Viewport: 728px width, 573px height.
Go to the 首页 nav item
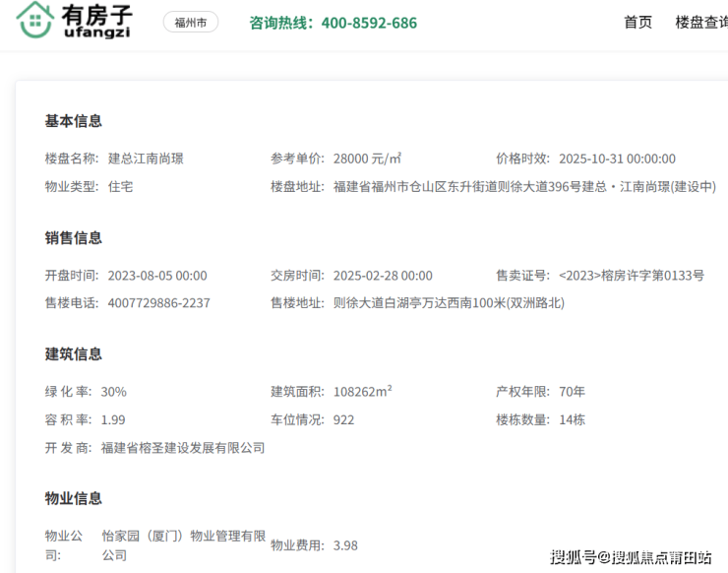coord(637,22)
